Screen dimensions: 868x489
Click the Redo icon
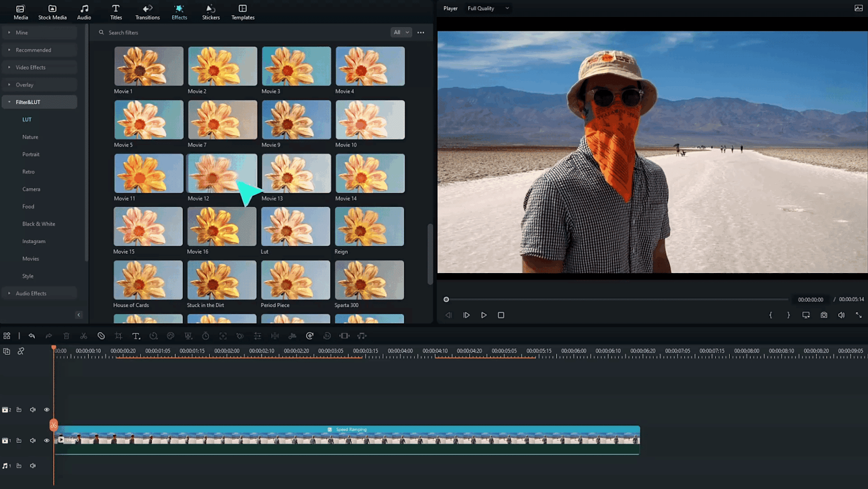point(49,335)
